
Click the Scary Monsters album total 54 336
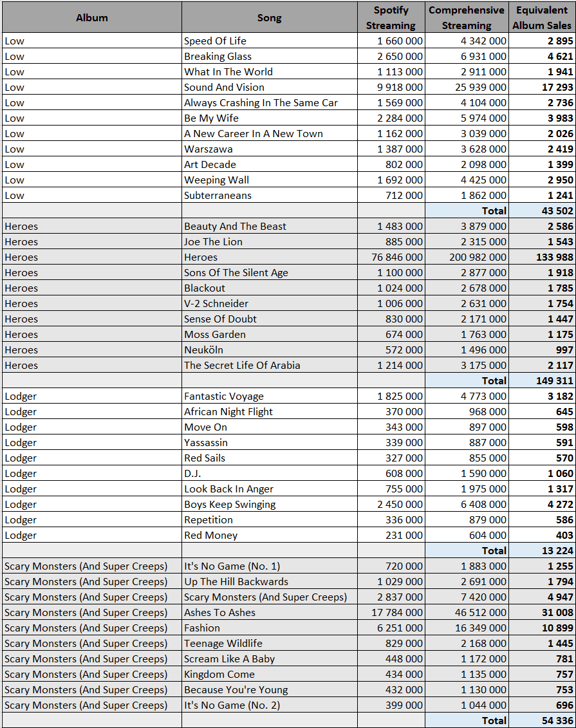542,720
